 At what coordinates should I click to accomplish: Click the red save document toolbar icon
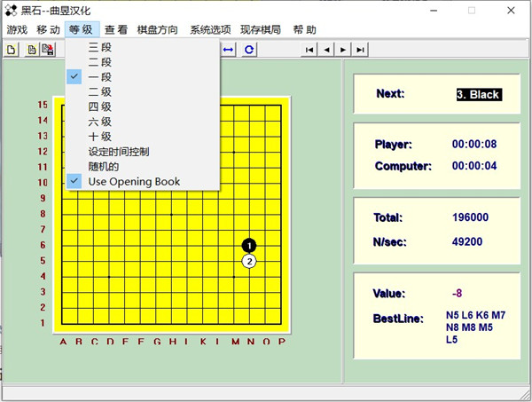point(48,50)
